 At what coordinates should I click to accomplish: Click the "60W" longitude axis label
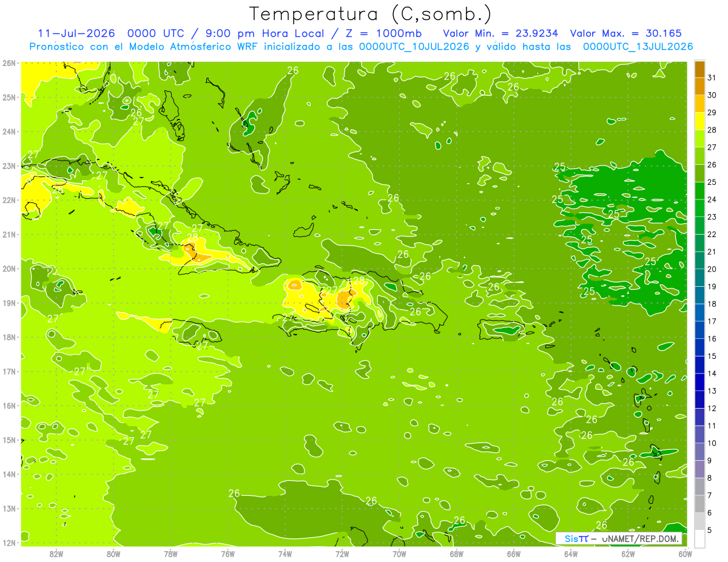coord(685,553)
